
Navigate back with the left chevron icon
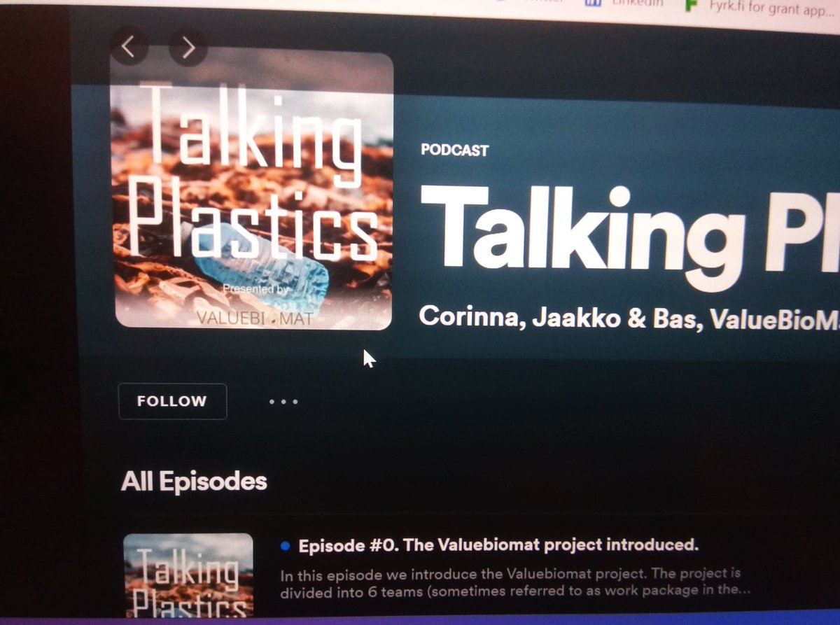[x=129, y=46]
